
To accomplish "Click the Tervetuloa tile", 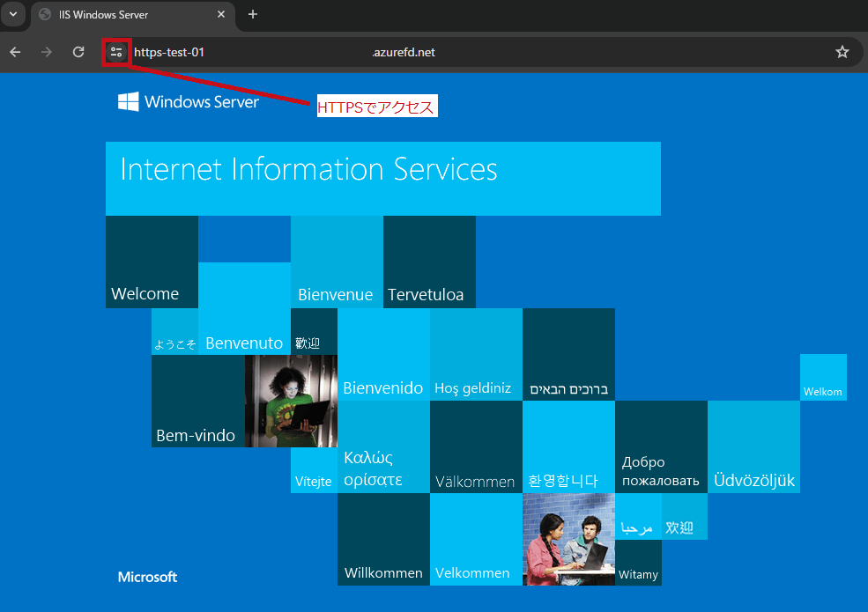I will (429, 262).
